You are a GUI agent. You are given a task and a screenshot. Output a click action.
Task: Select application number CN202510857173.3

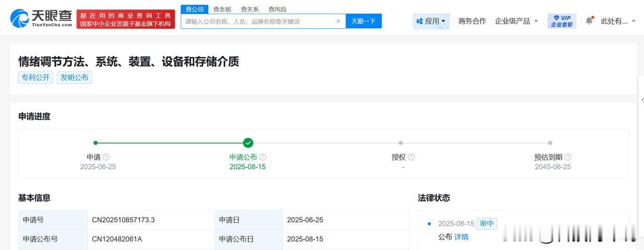coord(124,220)
